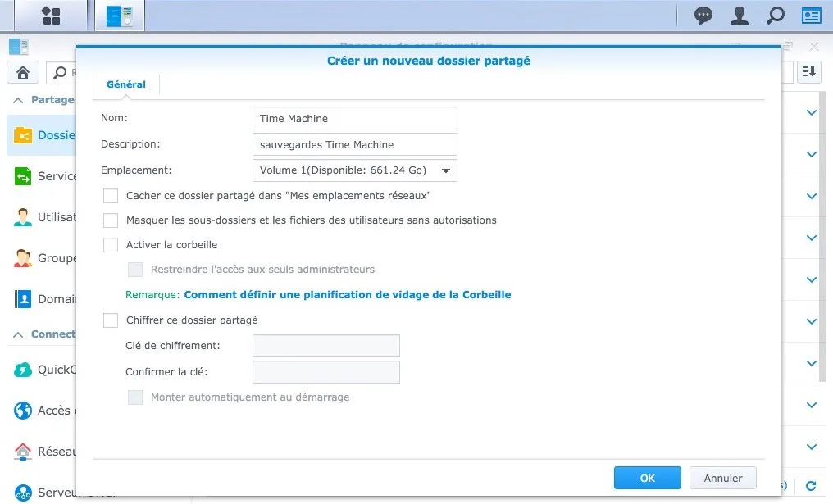Enable "Activer la corbeille" checkbox

(111, 245)
